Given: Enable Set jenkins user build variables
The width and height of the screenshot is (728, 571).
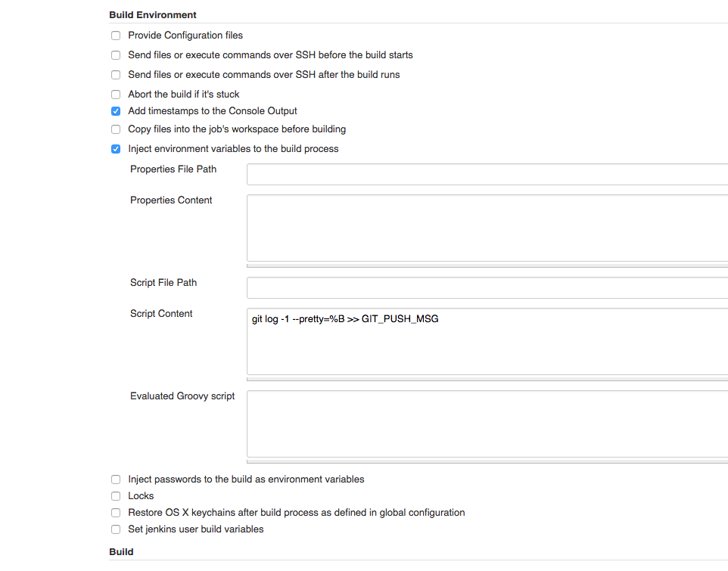Looking at the screenshot, I should [116, 529].
